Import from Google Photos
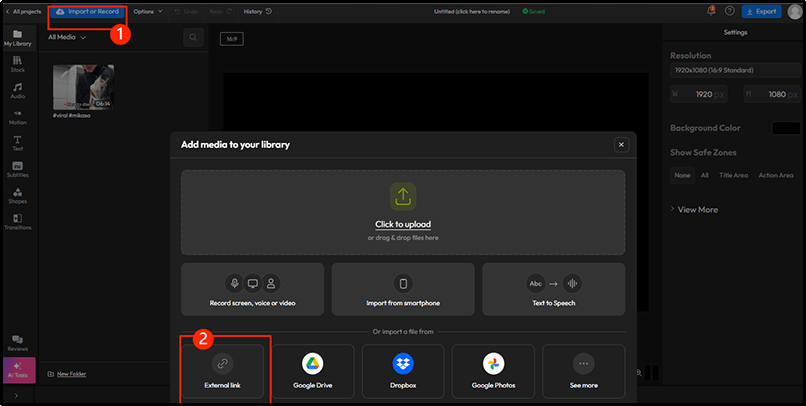806x406 pixels. 493,371
